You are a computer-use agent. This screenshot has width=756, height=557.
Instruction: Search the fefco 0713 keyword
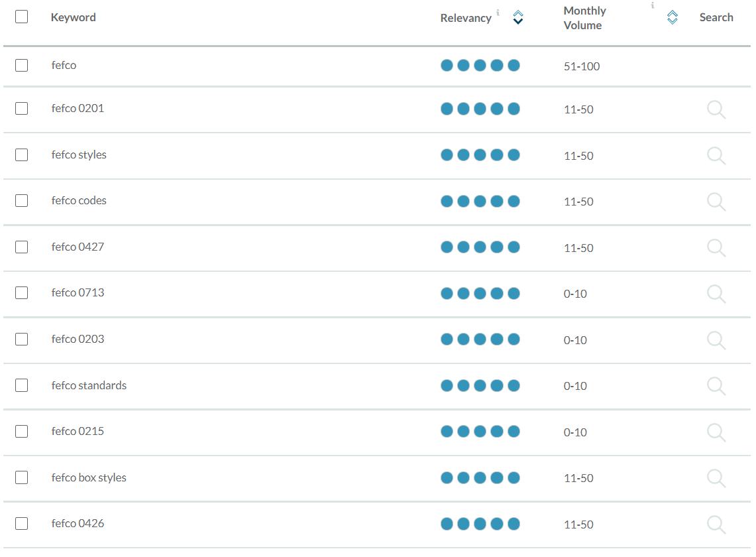(716, 294)
